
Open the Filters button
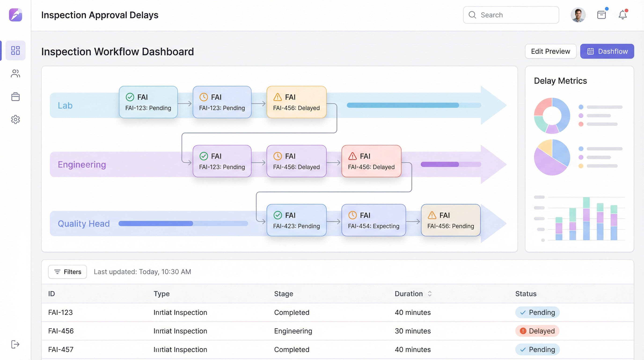click(x=67, y=272)
